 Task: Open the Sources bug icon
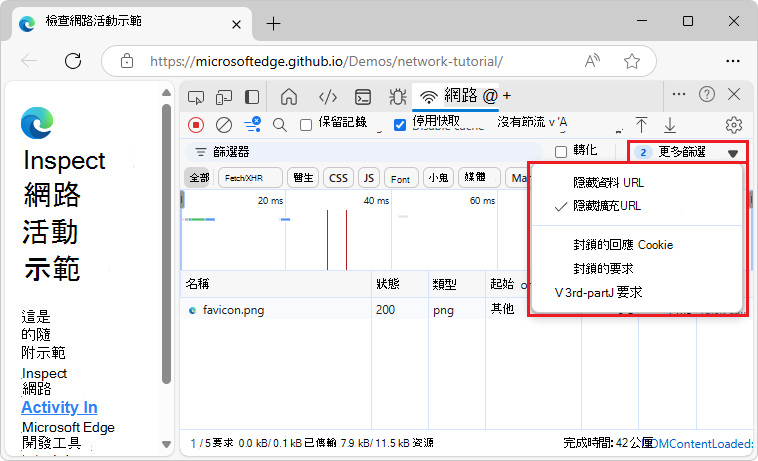pyautogui.click(x=397, y=97)
